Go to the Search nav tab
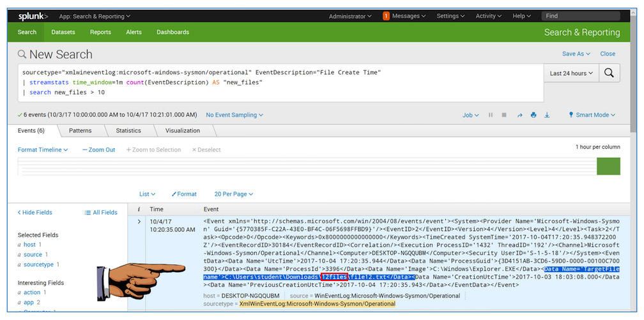644x320 pixels. [x=27, y=32]
